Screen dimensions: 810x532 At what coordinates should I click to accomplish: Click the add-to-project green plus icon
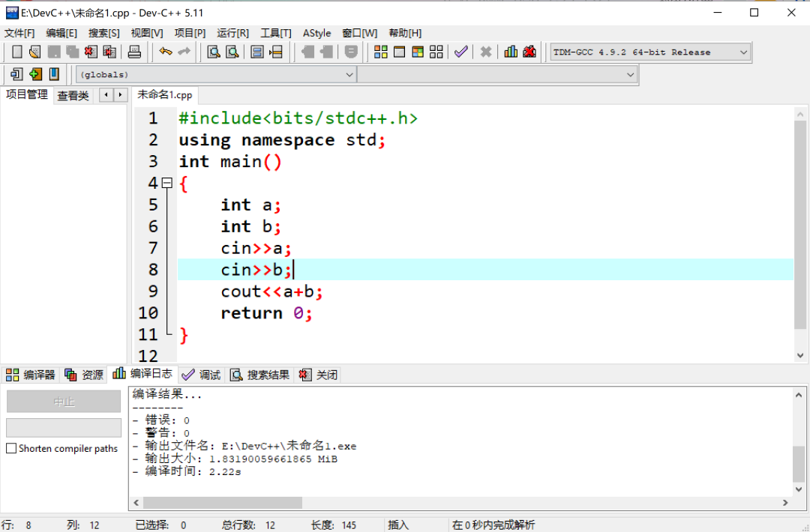tap(35, 74)
